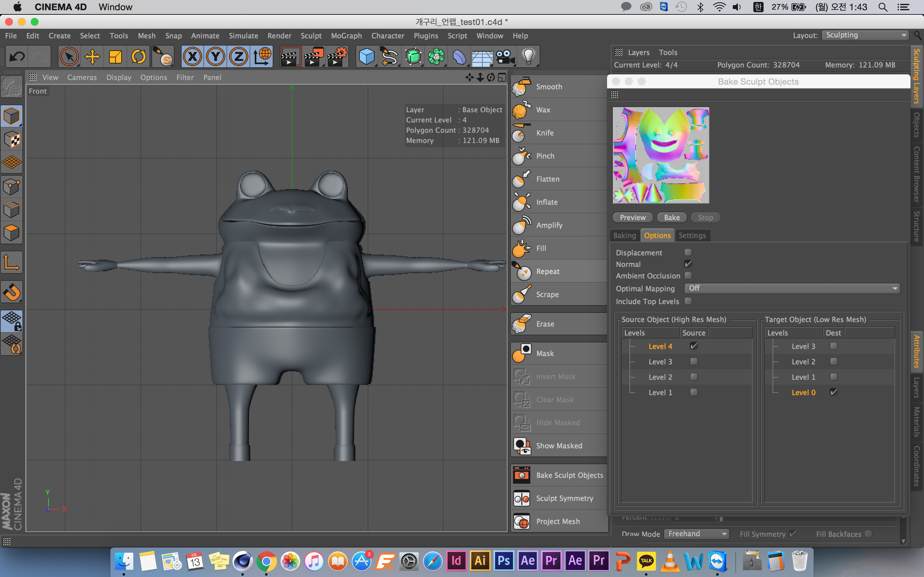Expand the Draw Mode Freehand dropdown
The image size is (924, 577).
point(697,533)
